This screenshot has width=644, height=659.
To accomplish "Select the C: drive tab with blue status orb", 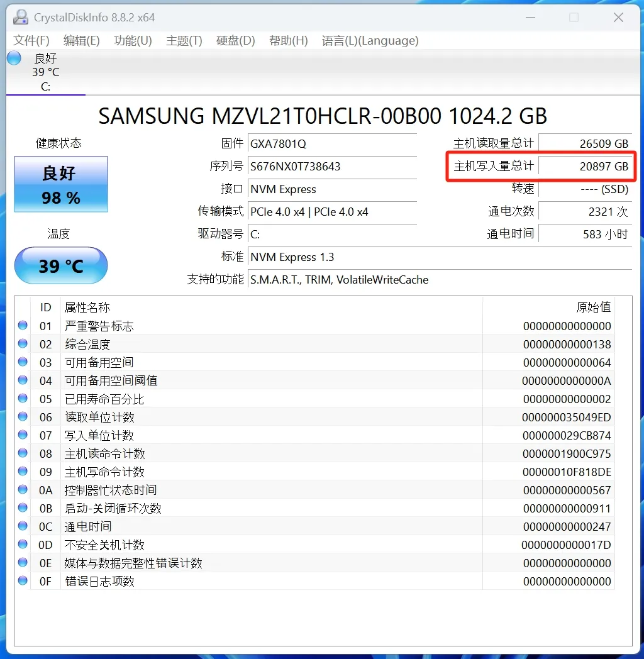I will 45,72.
